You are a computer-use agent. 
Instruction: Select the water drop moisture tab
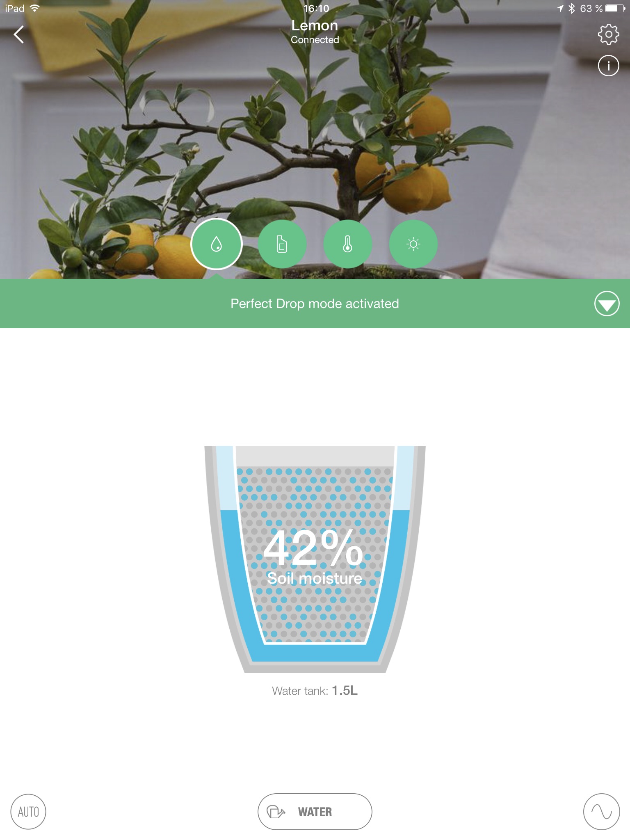[x=217, y=244]
